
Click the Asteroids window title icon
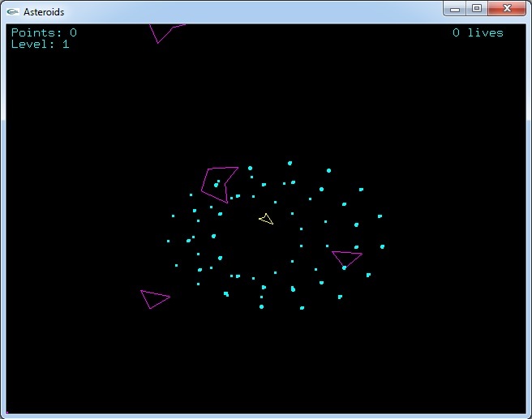[12, 12]
